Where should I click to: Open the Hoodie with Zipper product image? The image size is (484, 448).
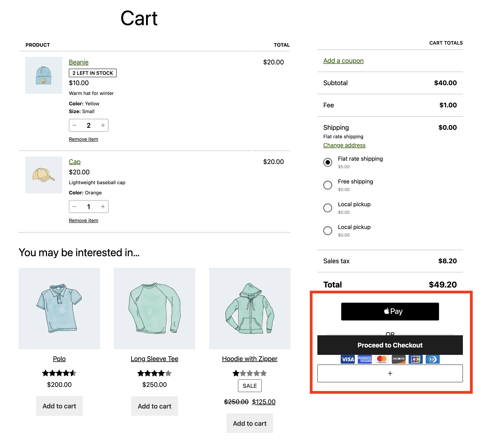click(x=250, y=308)
